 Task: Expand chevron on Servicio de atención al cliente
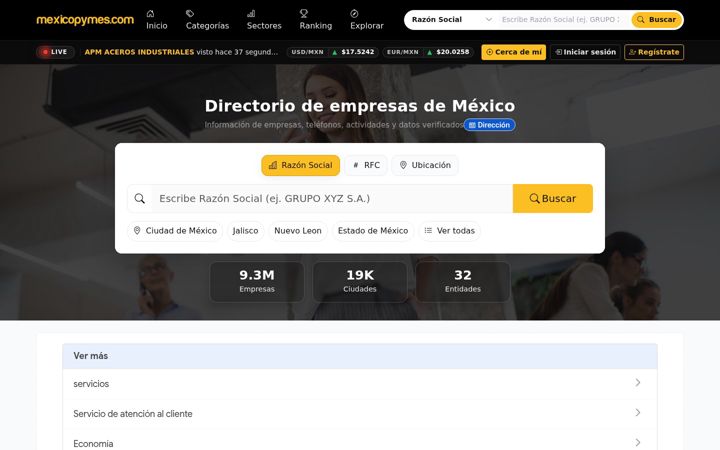pos(638,412)
